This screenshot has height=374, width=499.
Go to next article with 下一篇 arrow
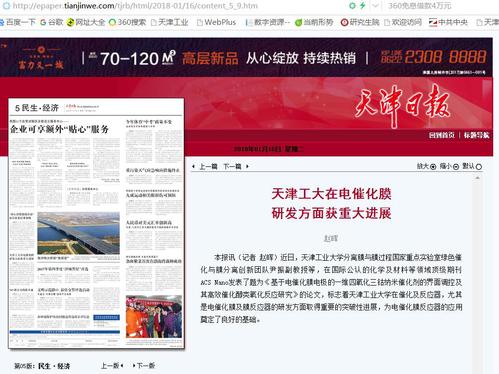(x=236, y=166)
